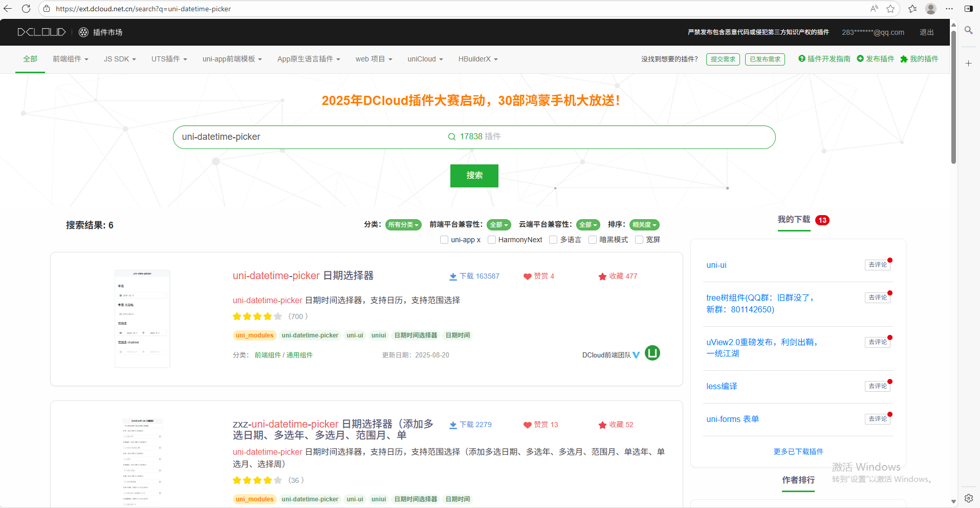Click 去评论 next to uni-ui
This screenshot has height=508, width=980.
[878, 265]
